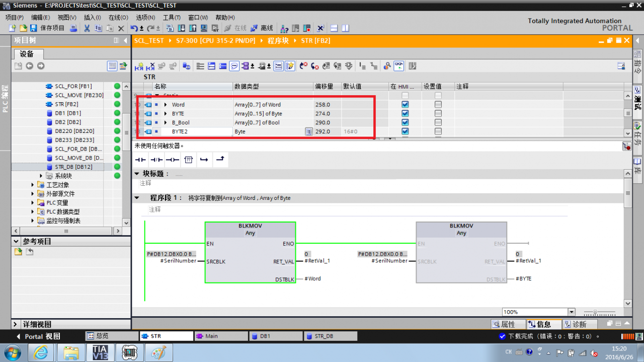644x362 pixels.
Task: Open the 在线(O) menu
Action: [x=118, y=17]
